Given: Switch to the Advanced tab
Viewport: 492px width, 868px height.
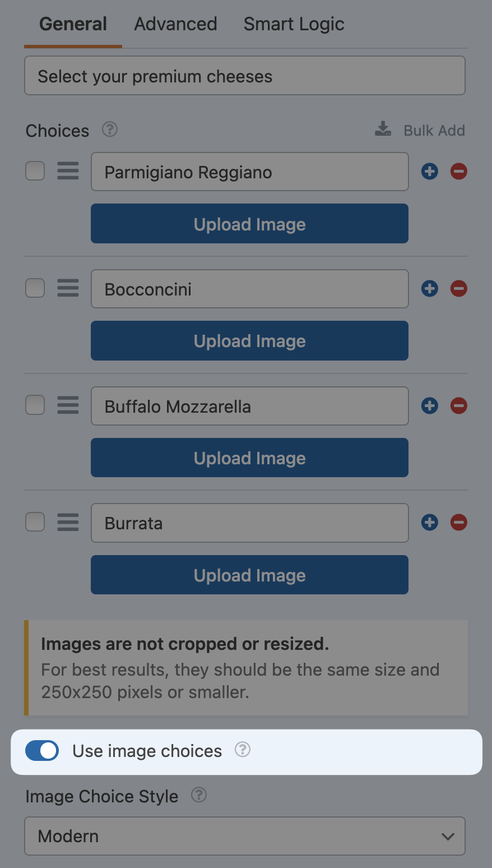Looking at the screenshot, I should [175, 24].
